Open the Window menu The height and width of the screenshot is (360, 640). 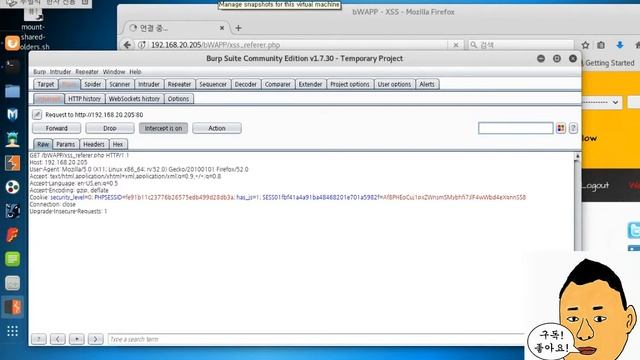[114, 72]
